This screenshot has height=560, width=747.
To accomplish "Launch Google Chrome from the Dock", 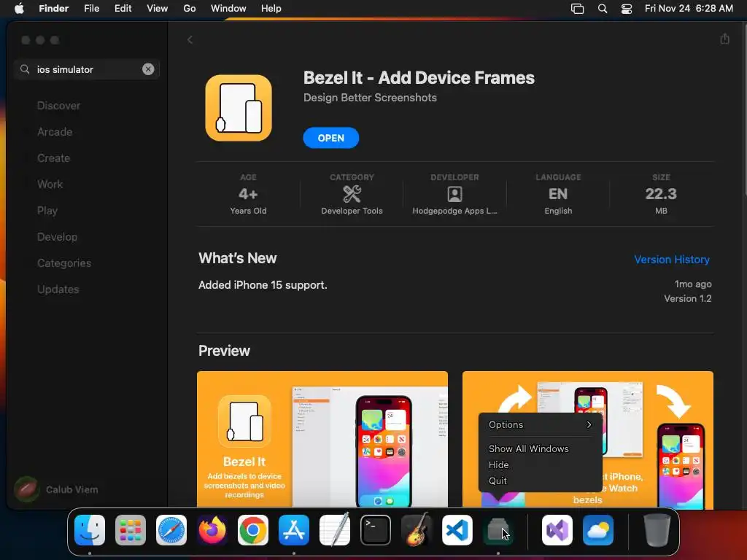I will [253, 530].
